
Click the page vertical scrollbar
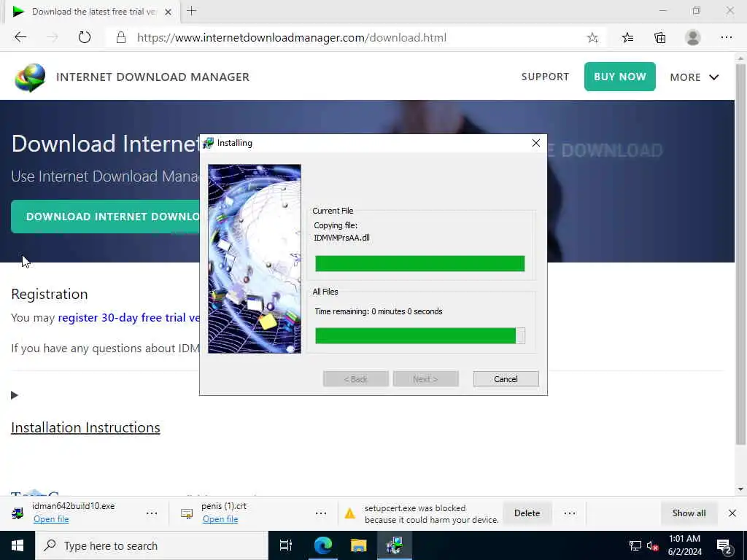(741, 254)
